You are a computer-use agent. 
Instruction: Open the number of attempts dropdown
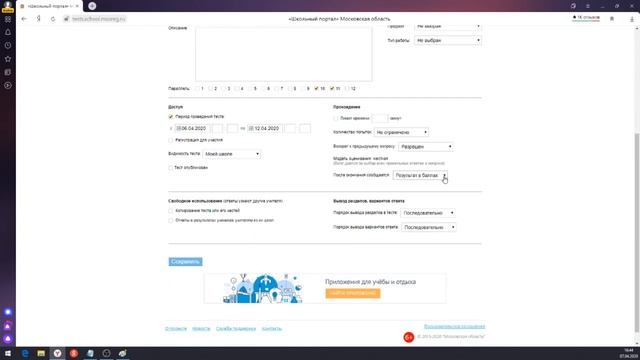click(x=401, y=132)
